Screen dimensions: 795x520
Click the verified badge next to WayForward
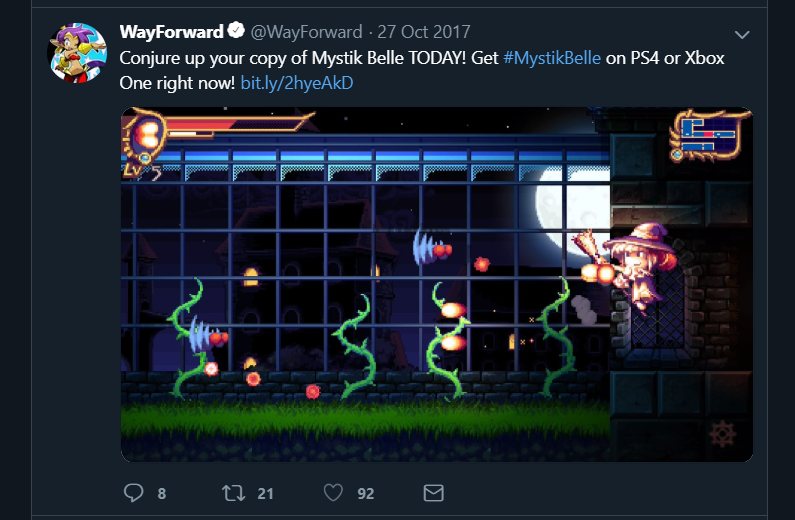coord(236,31)
